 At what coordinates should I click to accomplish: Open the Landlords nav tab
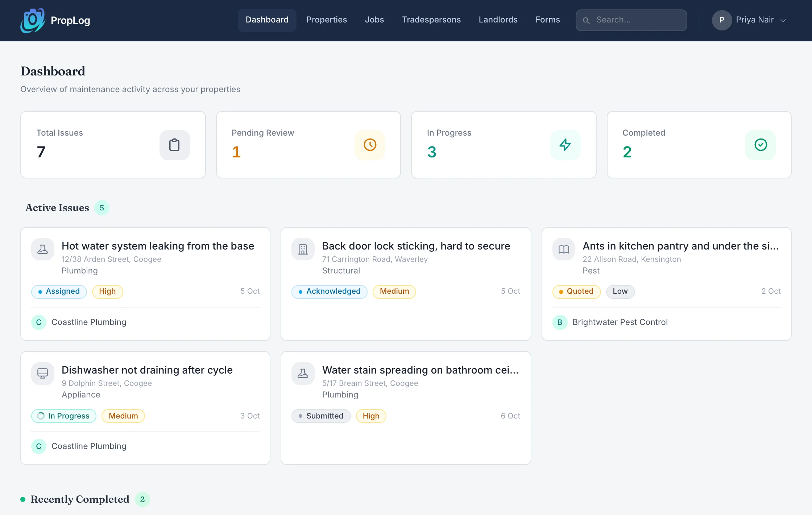pos(498,20)
